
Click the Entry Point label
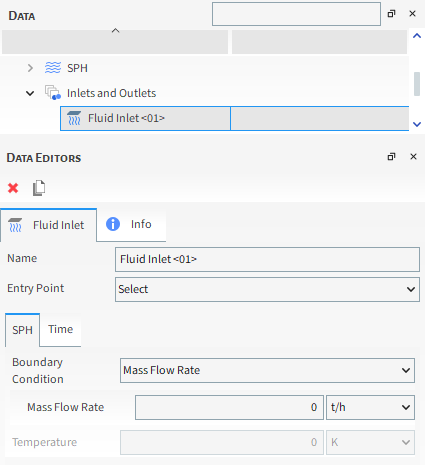36,288
